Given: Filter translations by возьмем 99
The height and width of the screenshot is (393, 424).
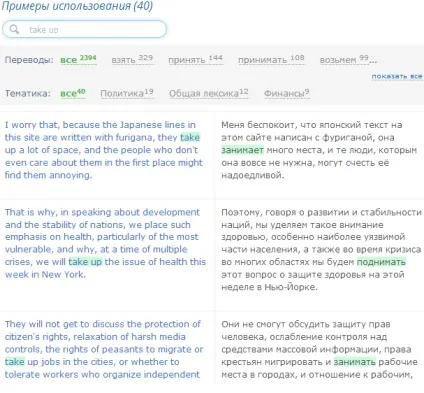Looking at the screenshot, I should (344, 59).
